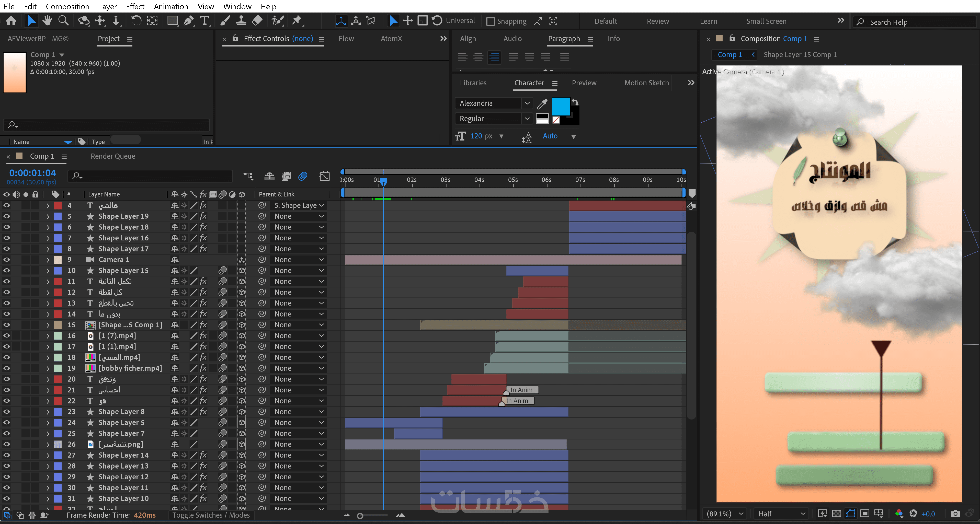This screenshot has width=980, height=524.
Task: Take snapshot with camera icon in viewer
Action: point(955,514)
